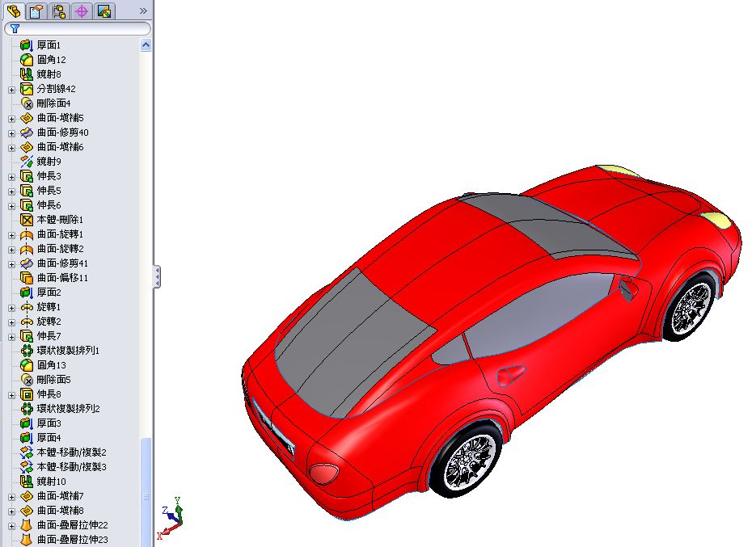This screenshot has width=756, height=547.
Task: Click the 鏡射8 mirror feature icon
Action: pos(25,74)
